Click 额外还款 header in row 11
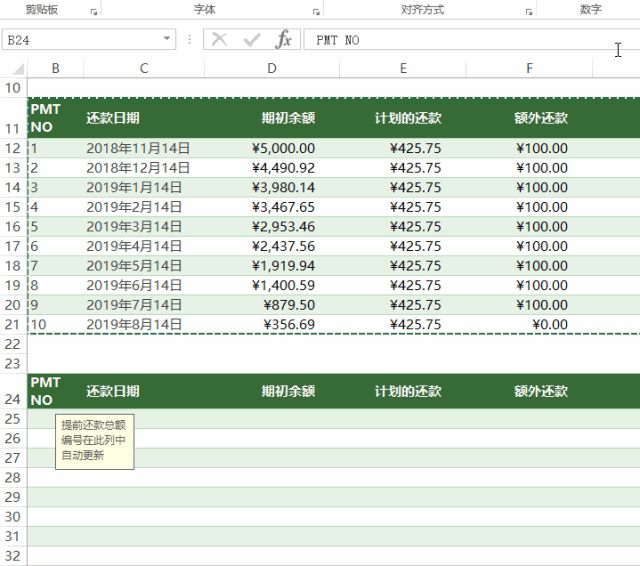640x566 pixels. coord(529,118)
